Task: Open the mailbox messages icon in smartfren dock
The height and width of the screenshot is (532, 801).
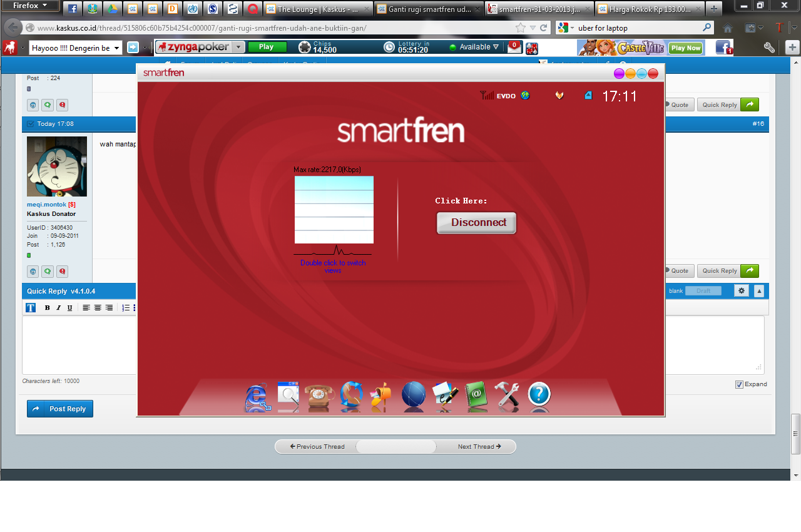Action: (x=381, y=396)
